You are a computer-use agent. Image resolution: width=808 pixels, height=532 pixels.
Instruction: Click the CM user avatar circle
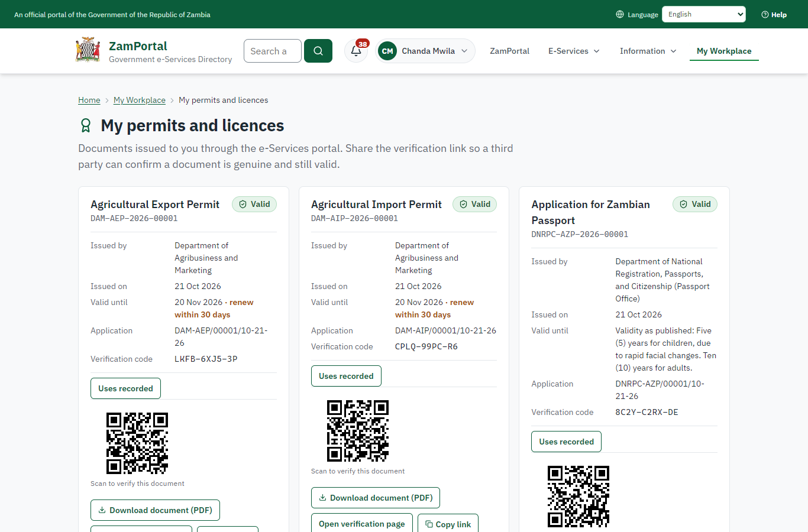click(387, 51)
